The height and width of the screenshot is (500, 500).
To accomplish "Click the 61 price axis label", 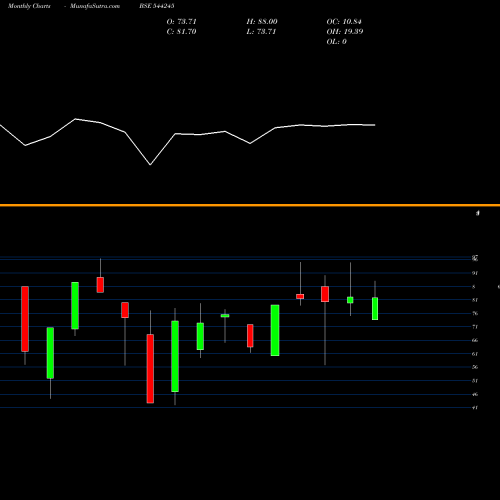I will tap(475, 354).
